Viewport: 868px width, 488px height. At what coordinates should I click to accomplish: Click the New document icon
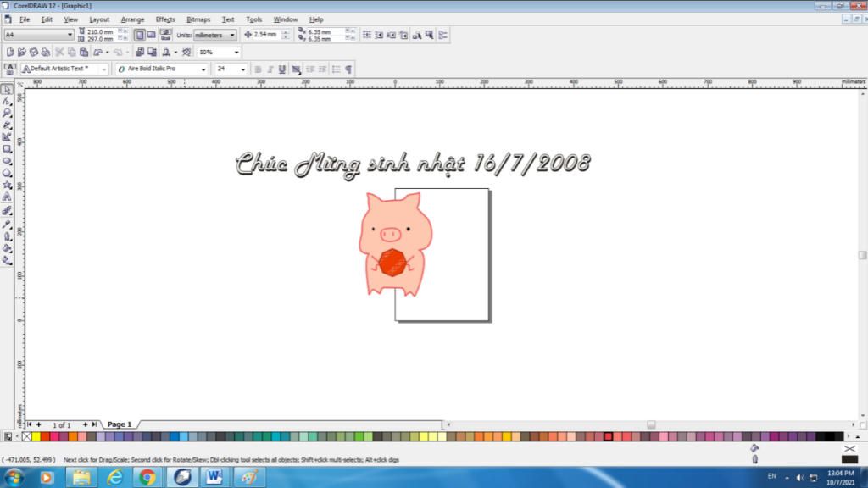[10, 52]
